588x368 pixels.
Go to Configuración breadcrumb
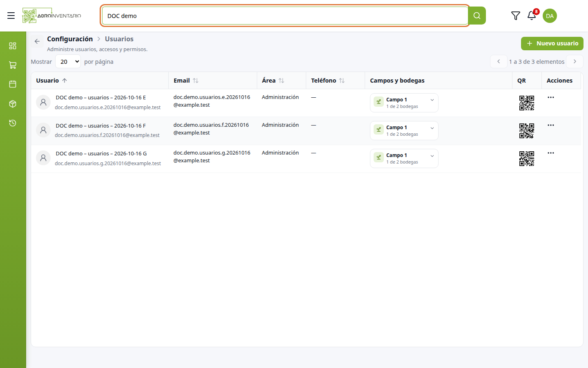[70, 39]
